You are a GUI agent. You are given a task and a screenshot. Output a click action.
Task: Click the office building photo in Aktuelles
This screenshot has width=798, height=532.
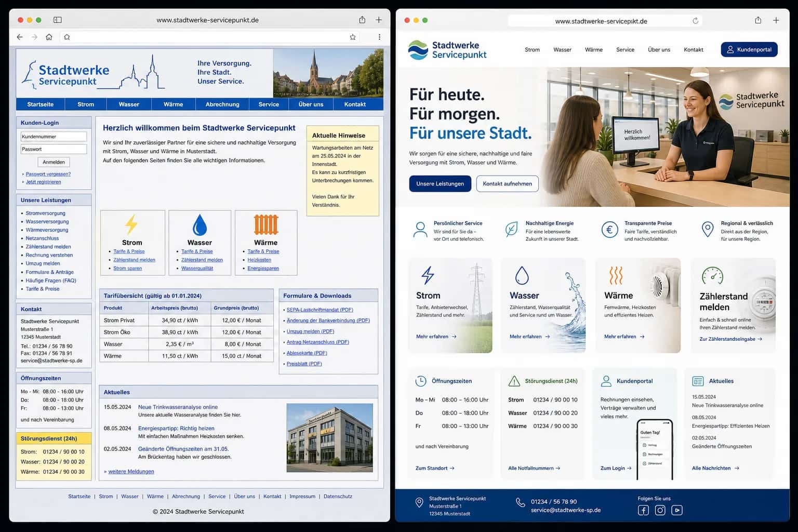(329, 437)
